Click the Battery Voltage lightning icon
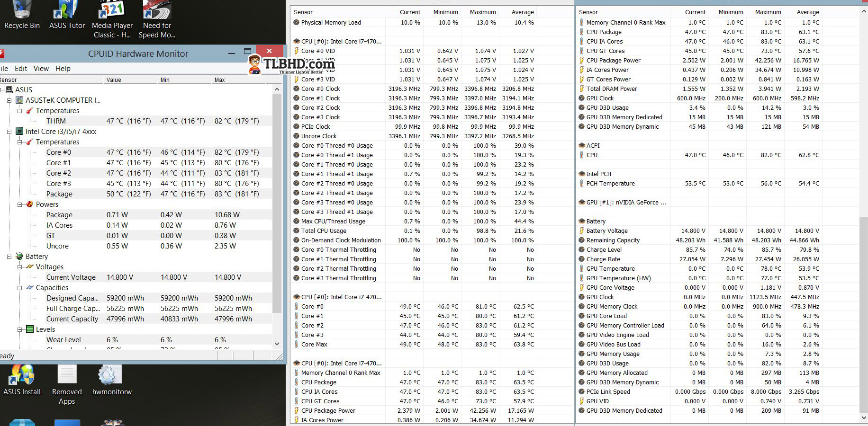The image size is (868, 426). [581, 231]
